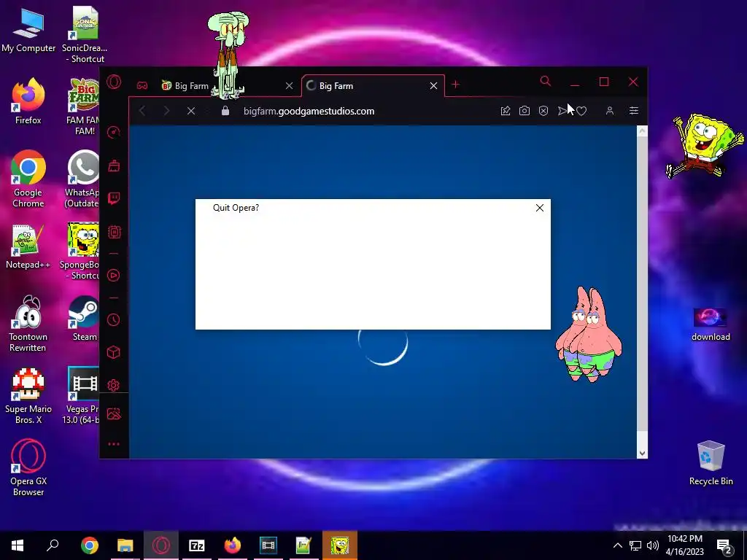The width and height of the screenshot is (747, 560).
Task: Close the first Big Farm tab
Action: 289,86
